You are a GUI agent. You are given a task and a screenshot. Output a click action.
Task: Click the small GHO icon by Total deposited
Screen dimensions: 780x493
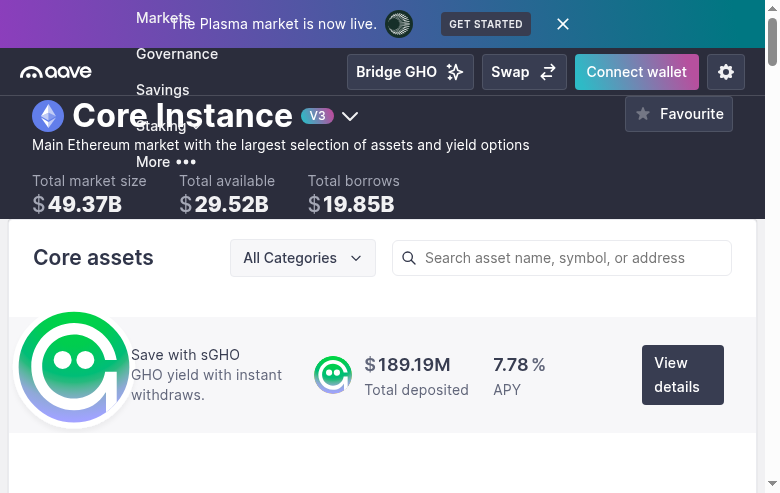(333, 375)
